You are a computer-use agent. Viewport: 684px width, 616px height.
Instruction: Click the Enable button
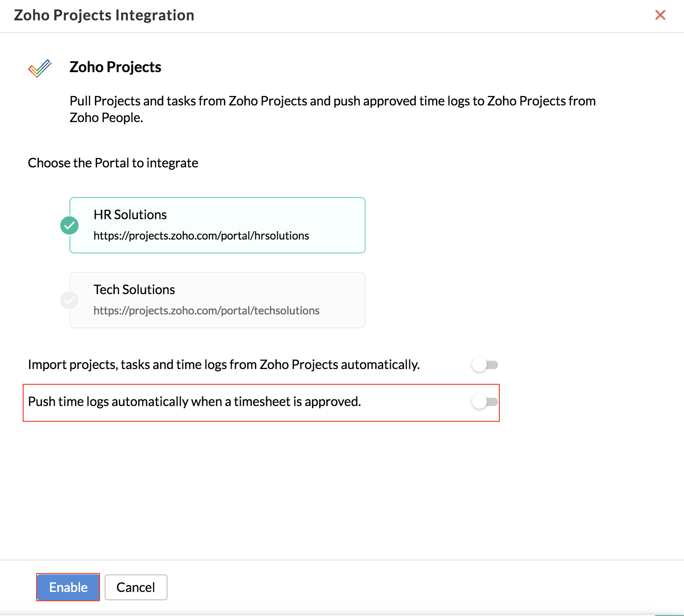tap(68, 587)
